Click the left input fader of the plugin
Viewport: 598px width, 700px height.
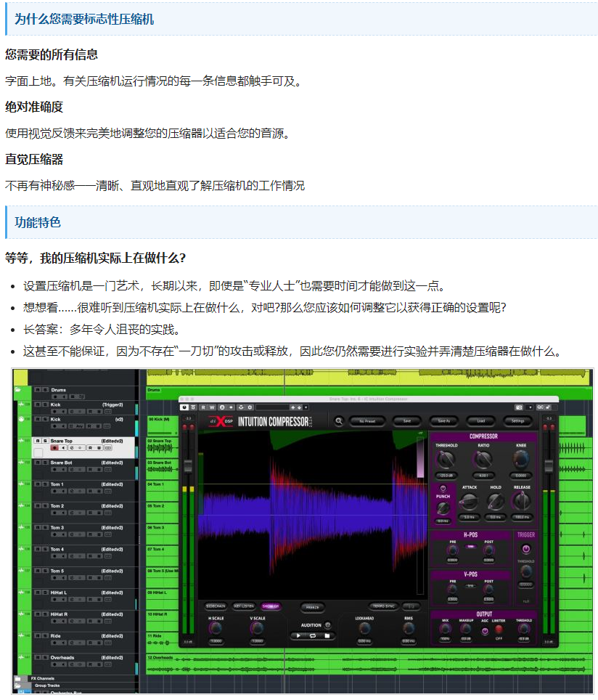point(188,466)
